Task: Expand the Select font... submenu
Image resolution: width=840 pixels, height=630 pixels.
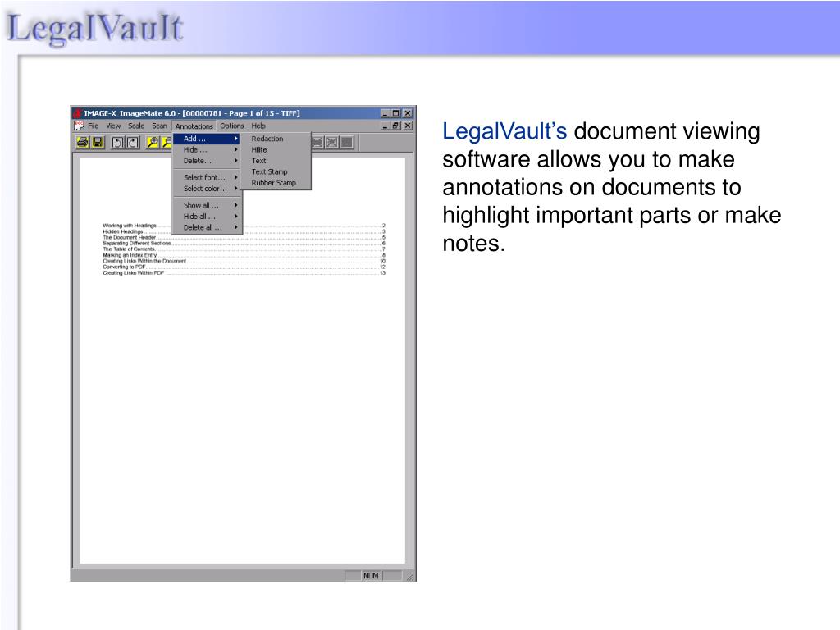Action: click(208, 177)
